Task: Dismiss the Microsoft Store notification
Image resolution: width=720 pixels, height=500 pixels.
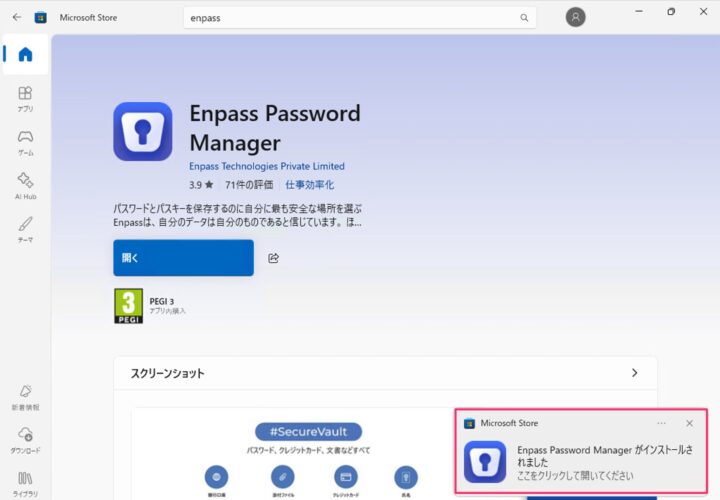Action: tap(689, 423)
